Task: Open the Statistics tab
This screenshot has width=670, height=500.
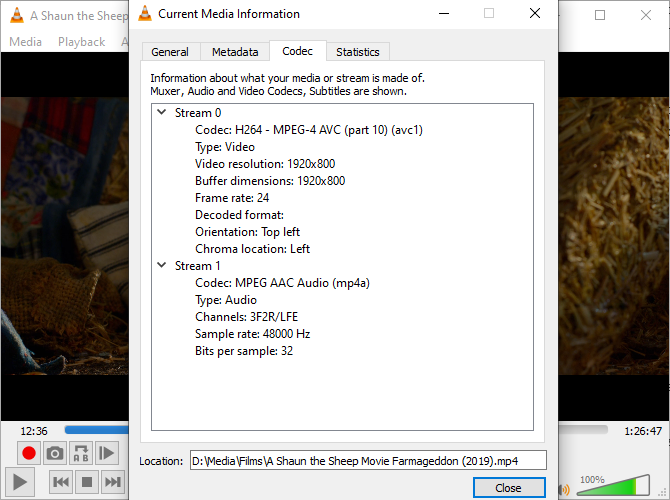Action: pyautogui.click(x=358, y=52)
